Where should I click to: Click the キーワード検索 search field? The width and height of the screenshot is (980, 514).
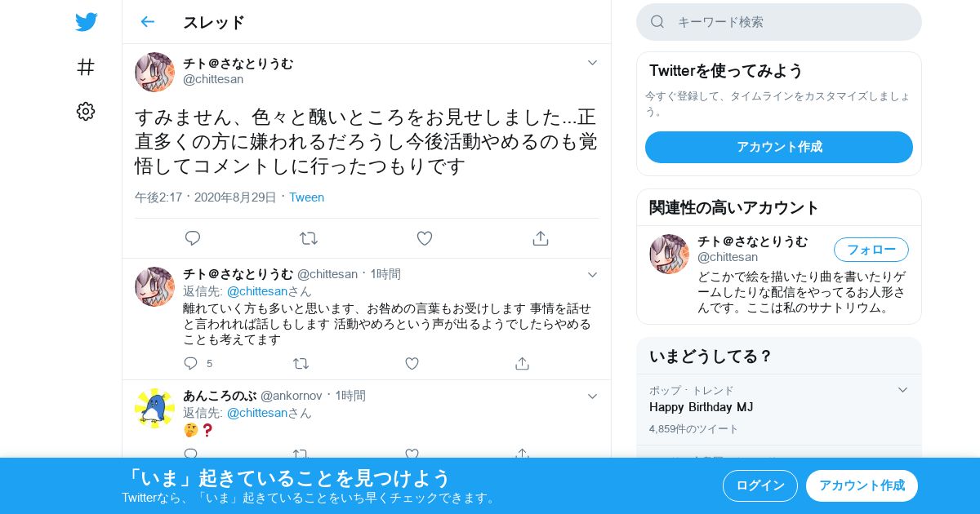coord(779,22)
